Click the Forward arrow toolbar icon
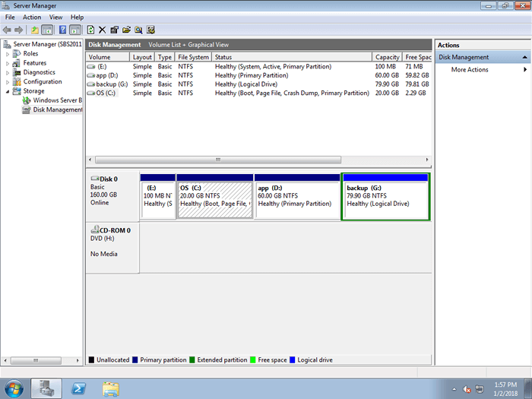Viewport: 532px width, 399px height. pos(18,30)
